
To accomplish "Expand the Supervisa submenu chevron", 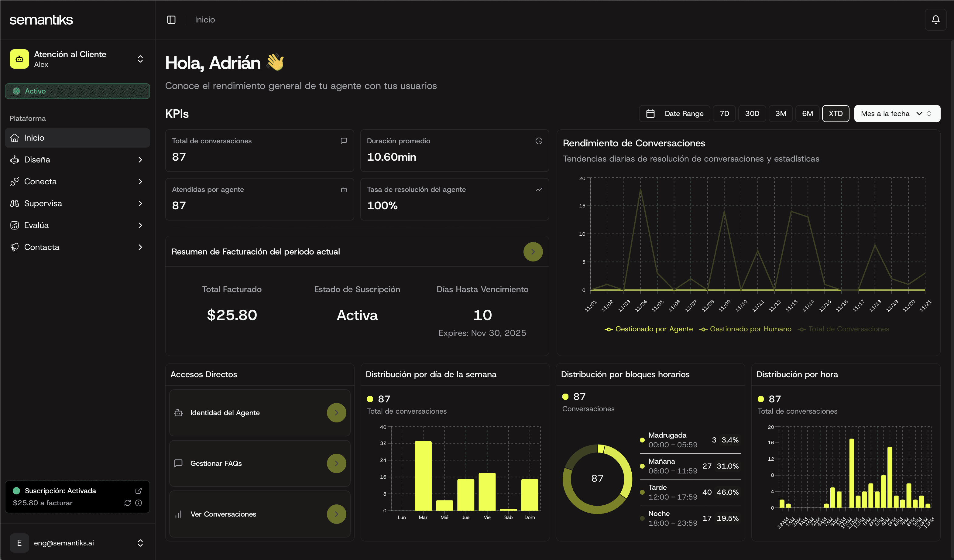I will (x=140, y=203).
